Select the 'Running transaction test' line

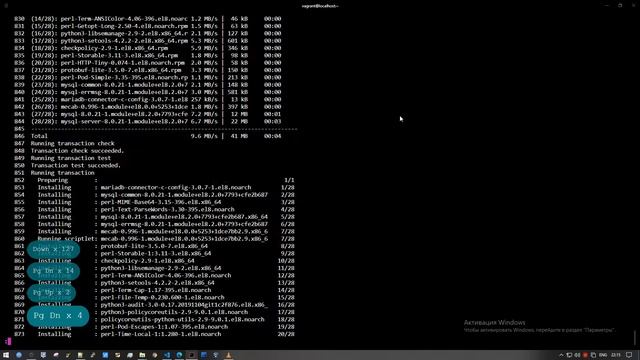coord(71,158)
